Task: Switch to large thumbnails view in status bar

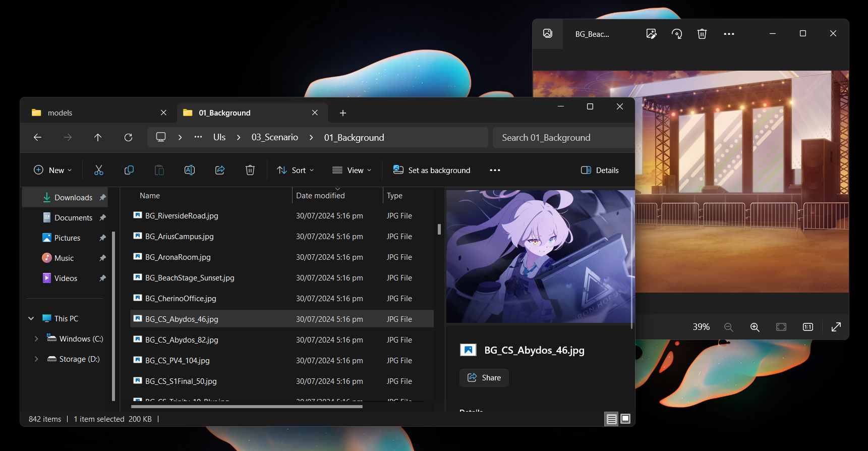Action: click(x=625, y=419)
